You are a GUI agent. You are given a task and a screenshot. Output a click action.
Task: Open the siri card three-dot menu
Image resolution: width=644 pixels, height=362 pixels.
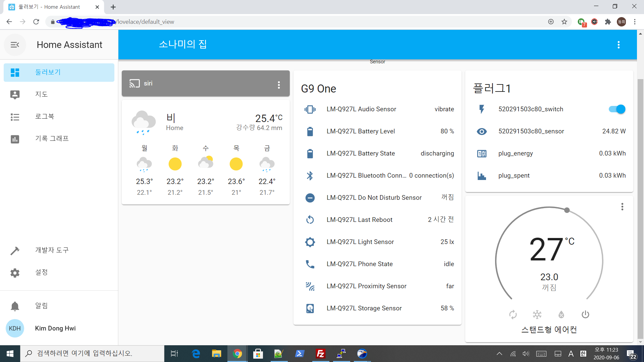(279, 85)
